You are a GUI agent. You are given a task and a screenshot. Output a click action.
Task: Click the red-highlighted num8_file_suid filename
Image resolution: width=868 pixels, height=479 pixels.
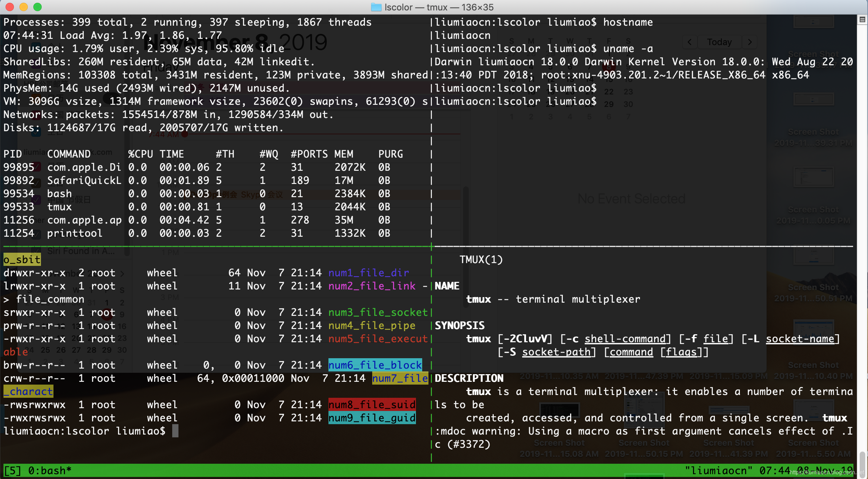(372, 405)
